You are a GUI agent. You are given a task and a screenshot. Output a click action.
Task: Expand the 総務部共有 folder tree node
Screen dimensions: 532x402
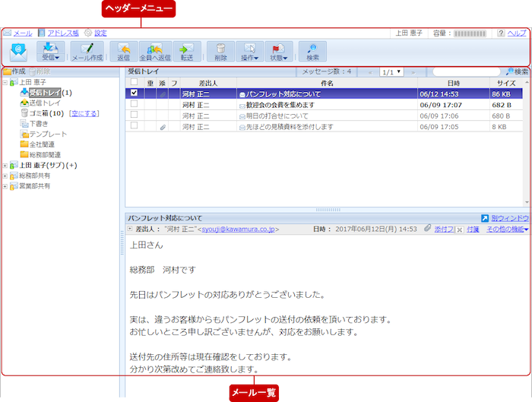(6, 176)
